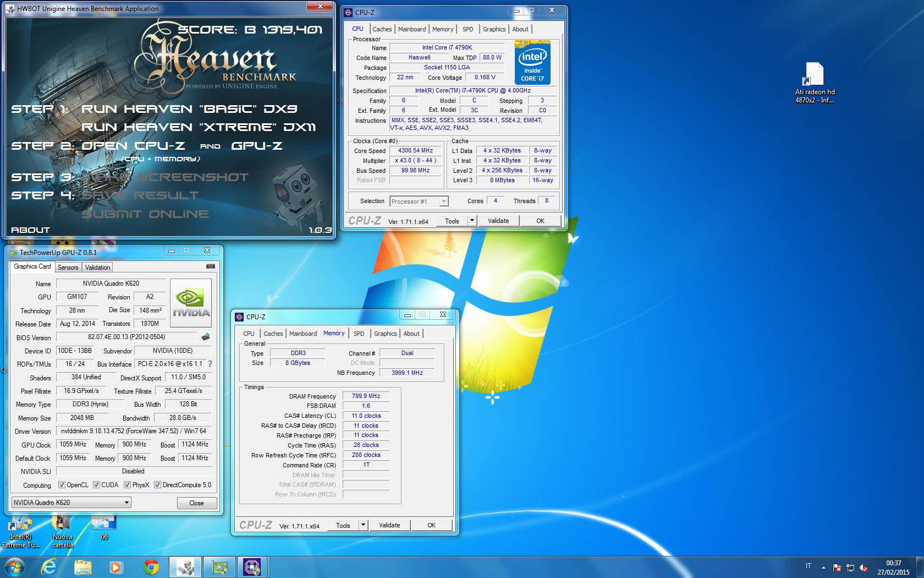
Task: Open the Windows Start menu orb
Action: tap(15, 567)
